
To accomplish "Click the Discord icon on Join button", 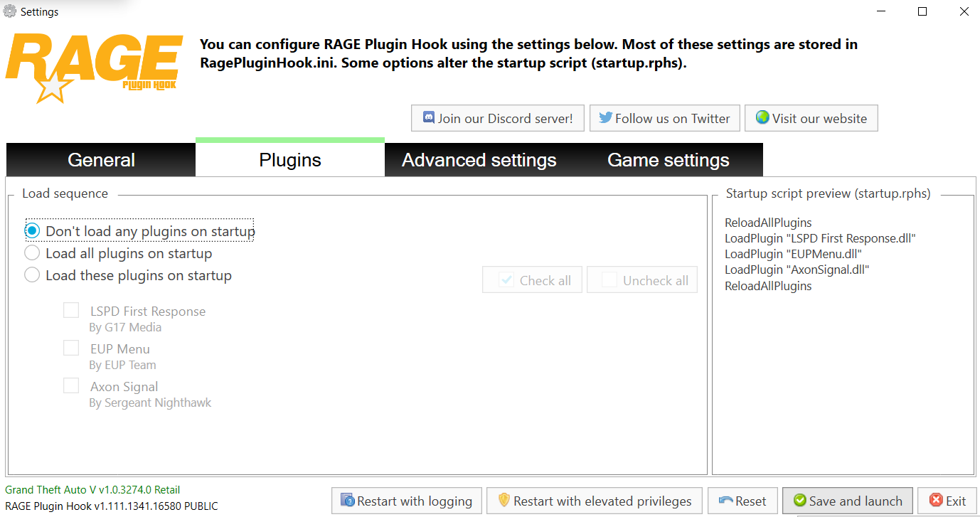I will tap(428, 118).
